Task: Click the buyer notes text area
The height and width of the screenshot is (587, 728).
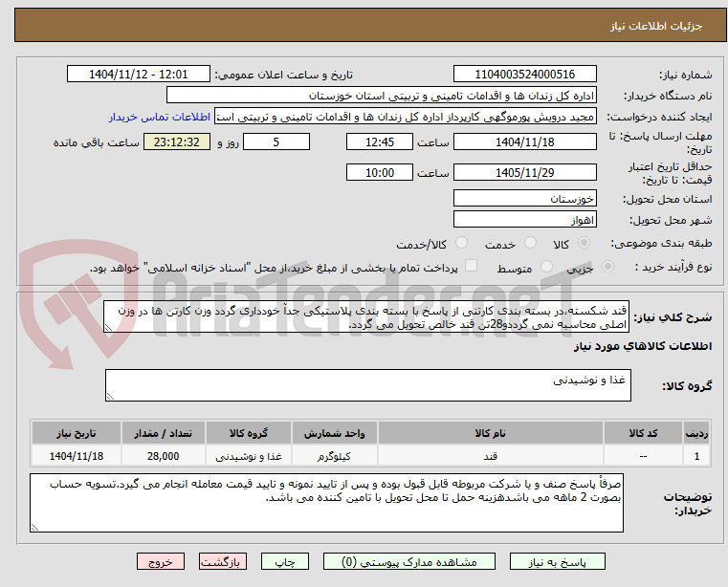Action: coord(326,503)
